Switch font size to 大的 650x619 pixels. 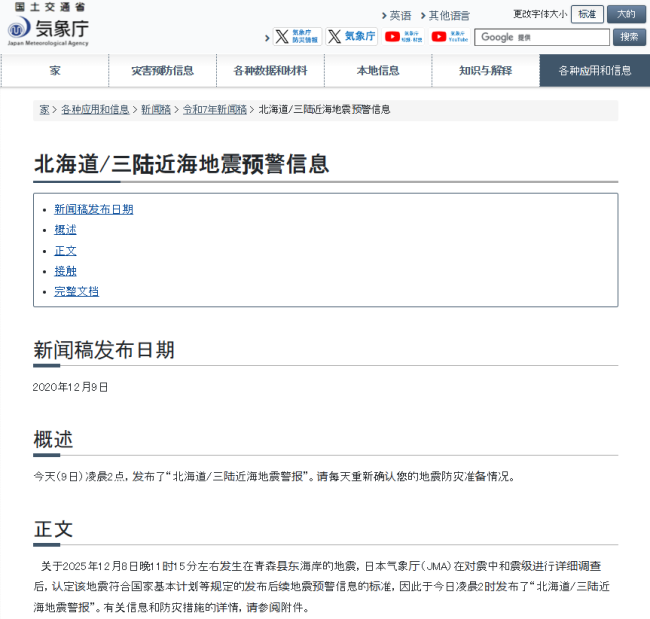(x=626, y=14)
